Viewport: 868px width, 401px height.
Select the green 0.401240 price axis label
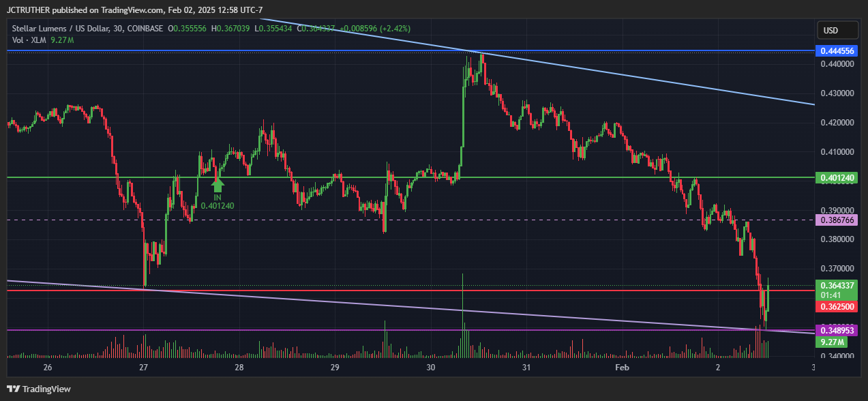[x=837, y=177]
